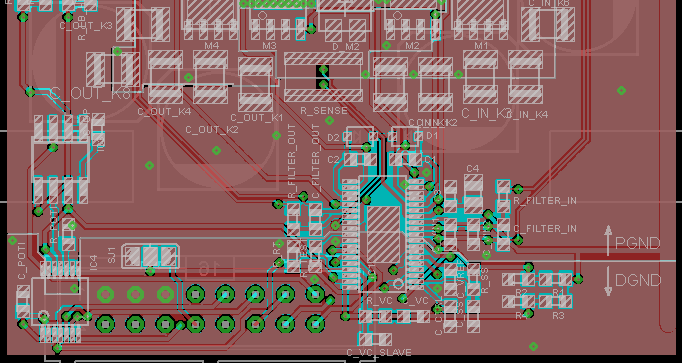Select the C_OUT_K1 label
This screenshot has height=363, width=682.
click(257, 117)
